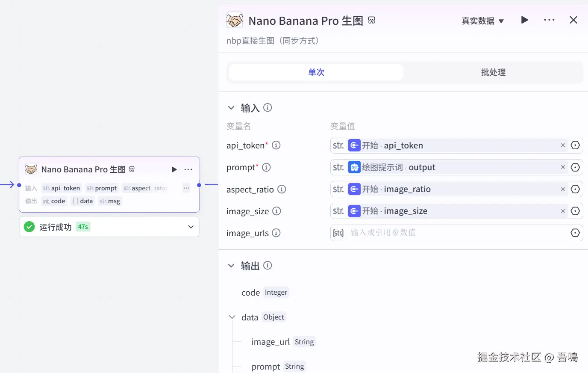Clear the 开始 · image_size reference value

tap(563, 211)
